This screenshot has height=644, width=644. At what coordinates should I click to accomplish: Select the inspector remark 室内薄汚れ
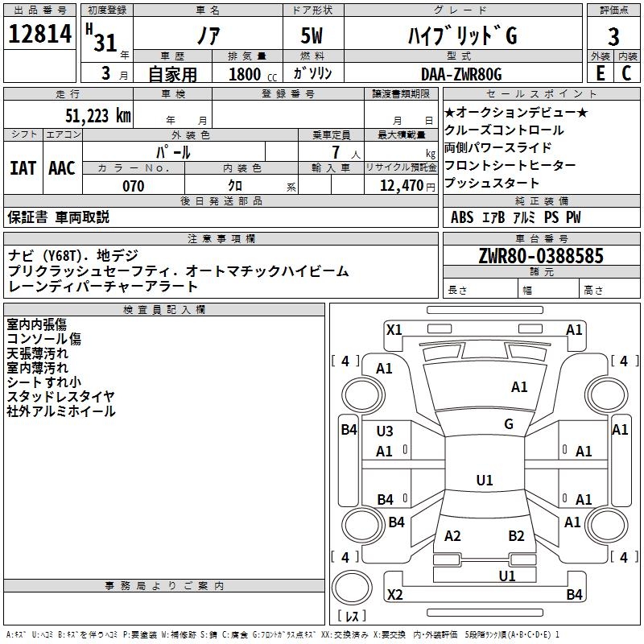[37, 368]
